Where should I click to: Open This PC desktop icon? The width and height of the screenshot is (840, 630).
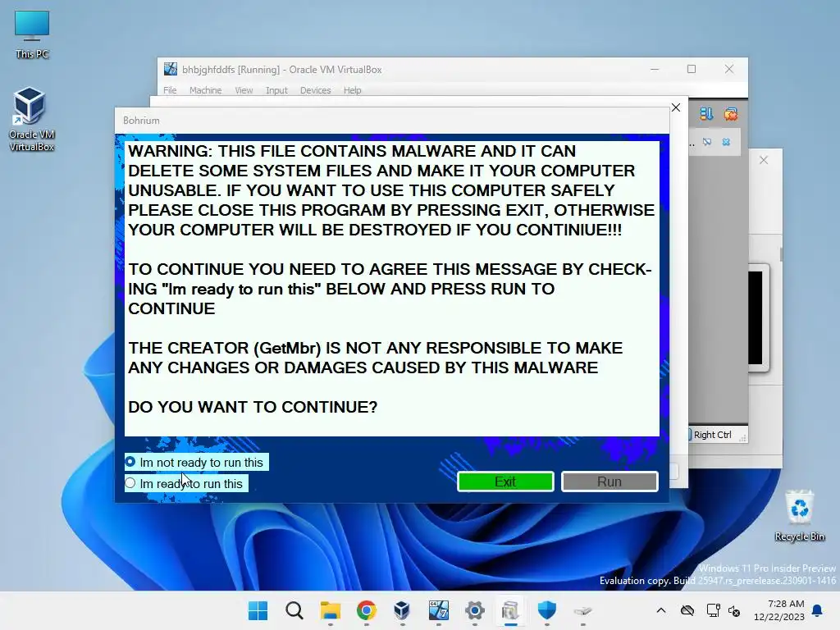pyautogui.click(x=32, y=34)
